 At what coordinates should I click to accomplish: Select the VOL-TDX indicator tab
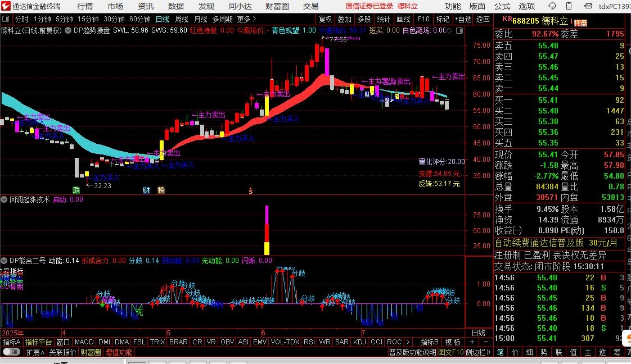click(x=285, y=342)
